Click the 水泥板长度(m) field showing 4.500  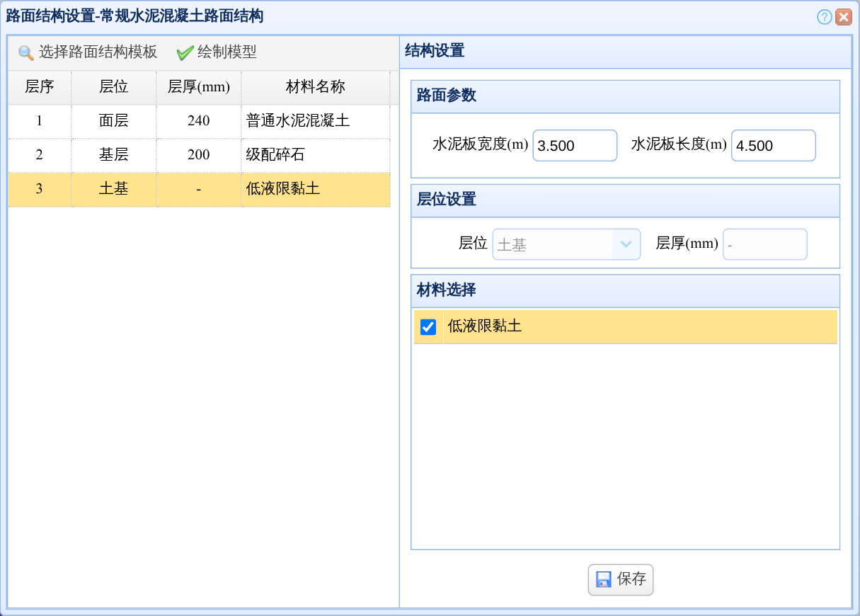click(773, 145)
